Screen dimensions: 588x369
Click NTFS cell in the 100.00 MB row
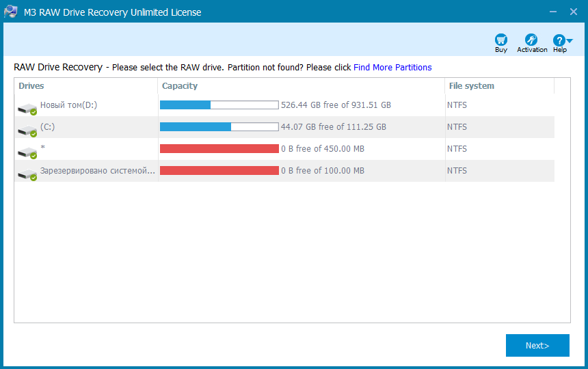[457, 170]
